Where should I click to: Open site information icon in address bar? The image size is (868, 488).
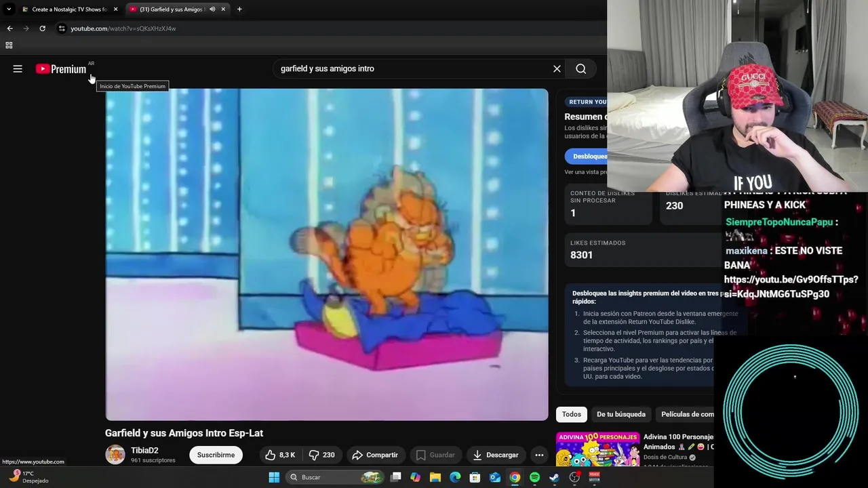(x=62, y=28)
